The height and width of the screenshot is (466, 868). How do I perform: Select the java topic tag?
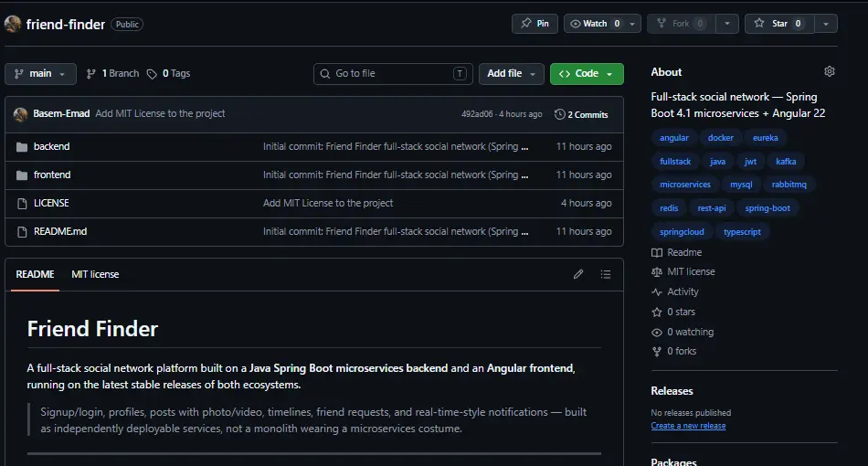[x=718, y=162]
